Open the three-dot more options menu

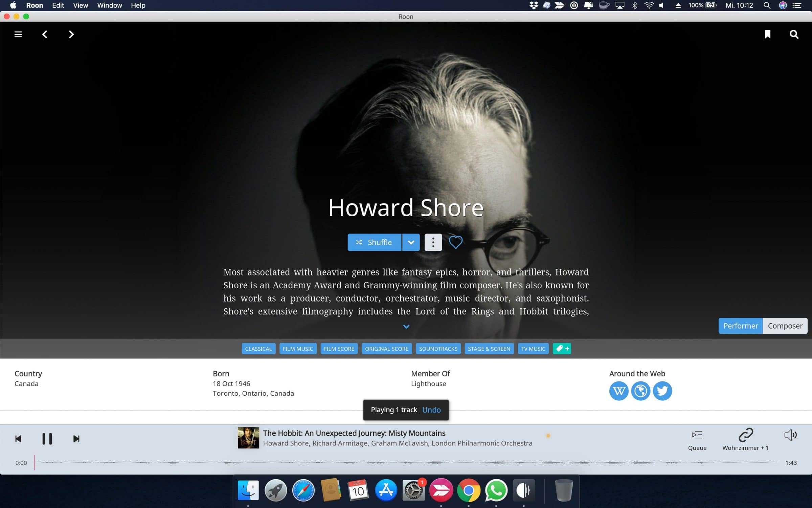pos(433,242)
